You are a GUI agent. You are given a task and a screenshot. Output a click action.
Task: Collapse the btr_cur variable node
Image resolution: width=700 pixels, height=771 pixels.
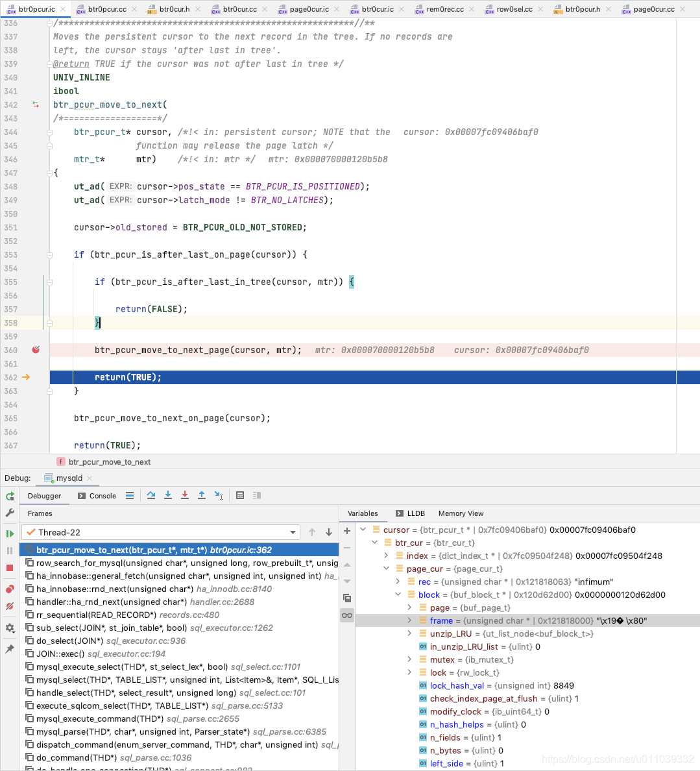tap(374, 543)
